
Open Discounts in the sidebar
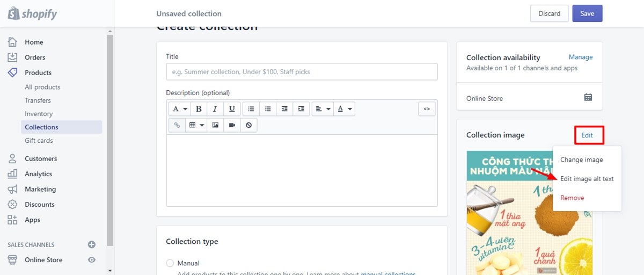[40, 205]
